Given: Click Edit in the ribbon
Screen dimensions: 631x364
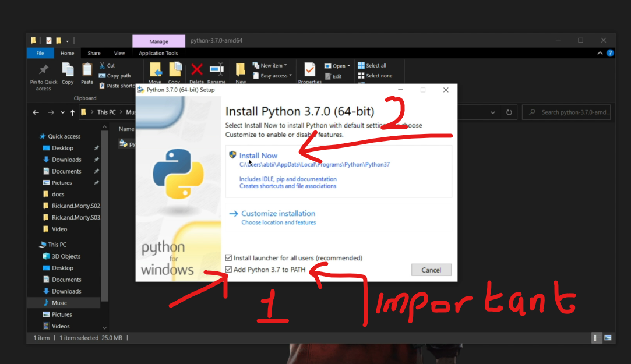Looking at the screenshot, I should point(333,76).
